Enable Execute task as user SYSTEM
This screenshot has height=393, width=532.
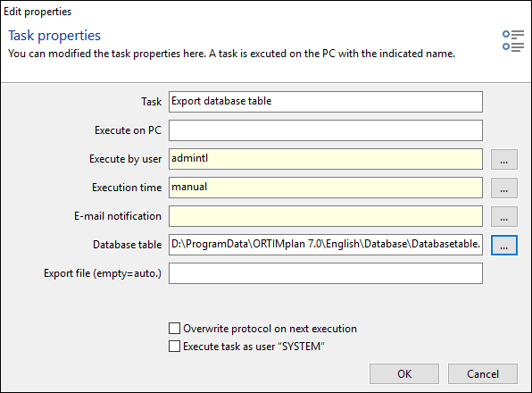click(174, 347)
